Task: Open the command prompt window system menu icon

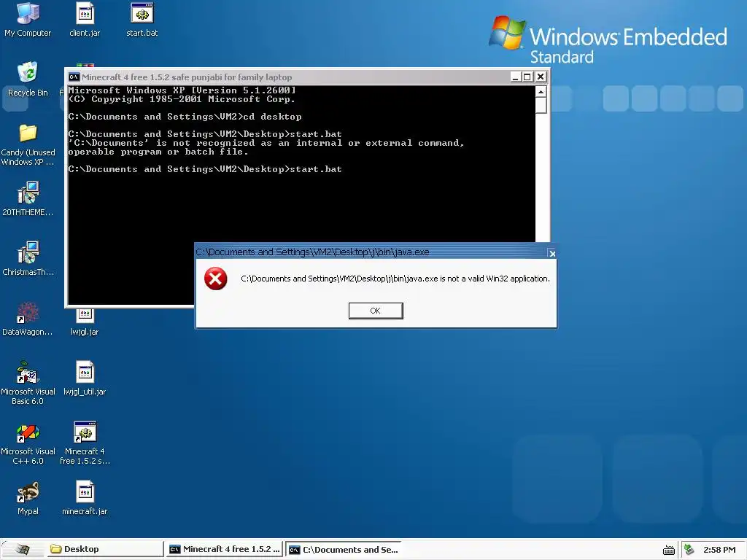Action: (x=74, y=77)
